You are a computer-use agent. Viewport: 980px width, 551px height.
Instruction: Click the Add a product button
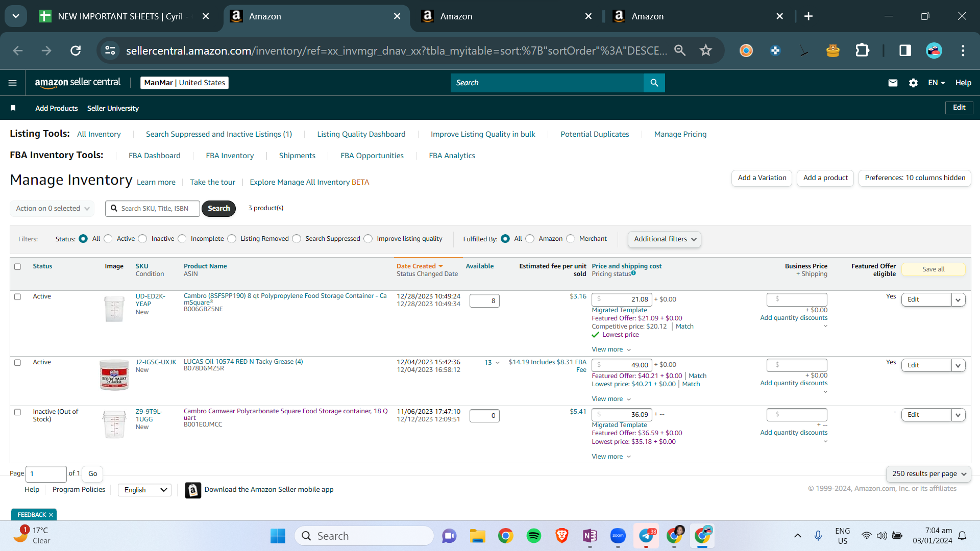click(x=825, y=178)
